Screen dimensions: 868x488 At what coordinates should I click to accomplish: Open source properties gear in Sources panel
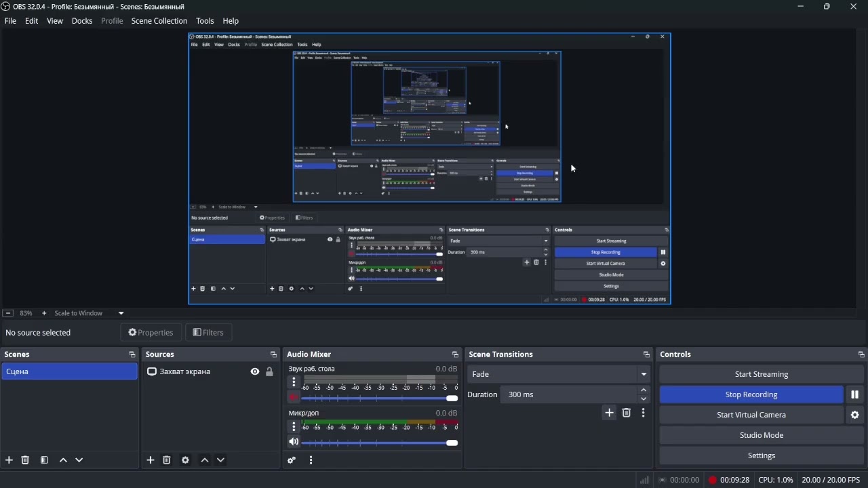186,461
